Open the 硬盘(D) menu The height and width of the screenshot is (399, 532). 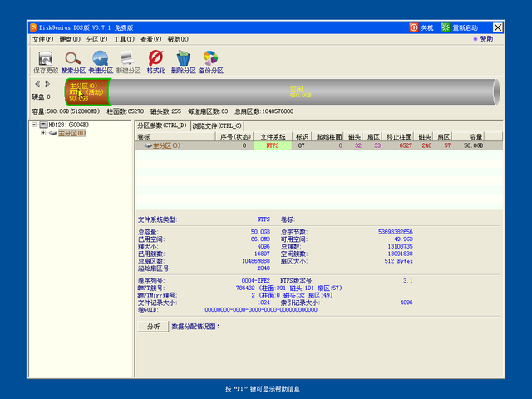click(70, 39)
